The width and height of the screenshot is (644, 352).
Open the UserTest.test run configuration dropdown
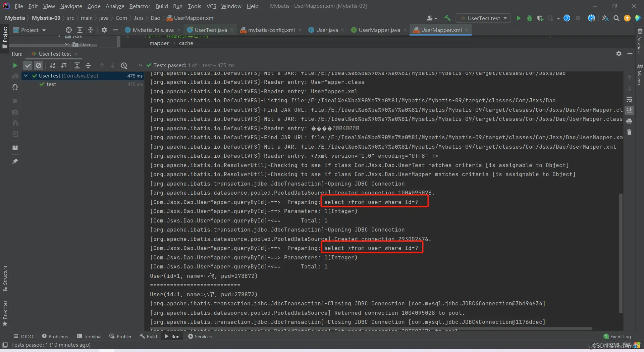484,18
